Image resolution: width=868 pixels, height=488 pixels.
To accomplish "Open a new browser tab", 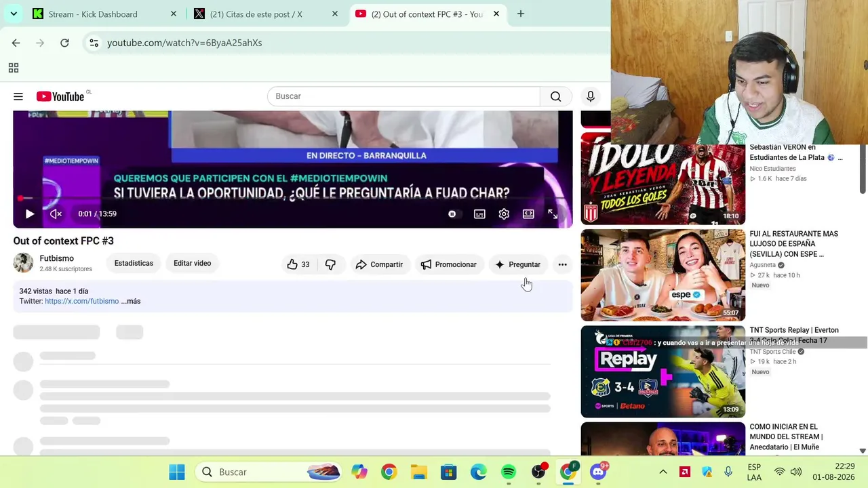I will (521, 14).
